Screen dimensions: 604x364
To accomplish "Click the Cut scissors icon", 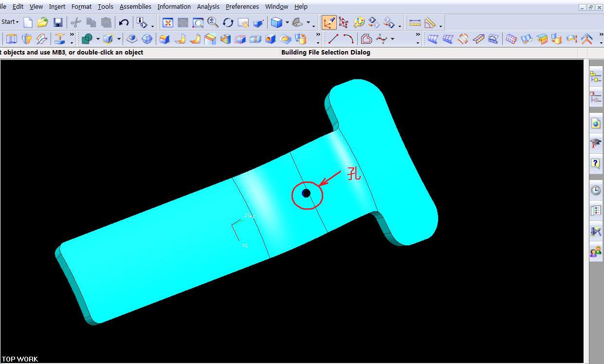I will coord(76,22).
